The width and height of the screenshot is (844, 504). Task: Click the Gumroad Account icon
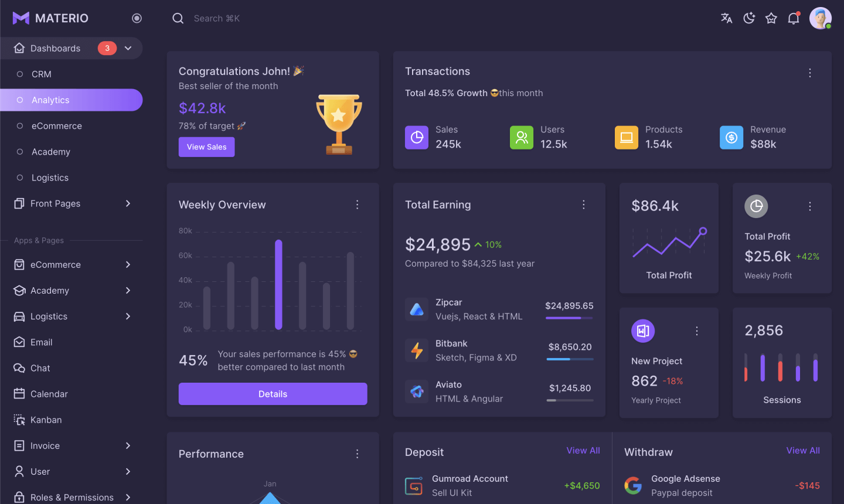click(x=414, y=485)
